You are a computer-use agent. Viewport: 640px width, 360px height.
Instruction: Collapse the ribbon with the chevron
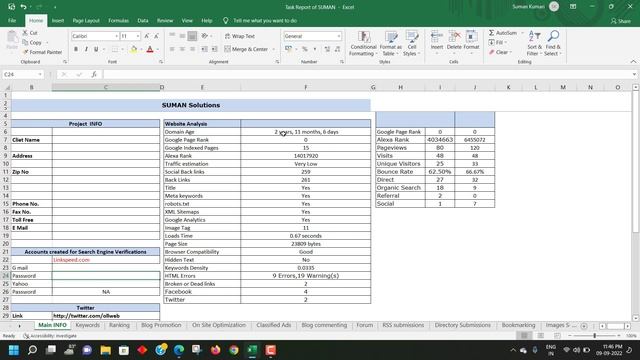point(633,62)
